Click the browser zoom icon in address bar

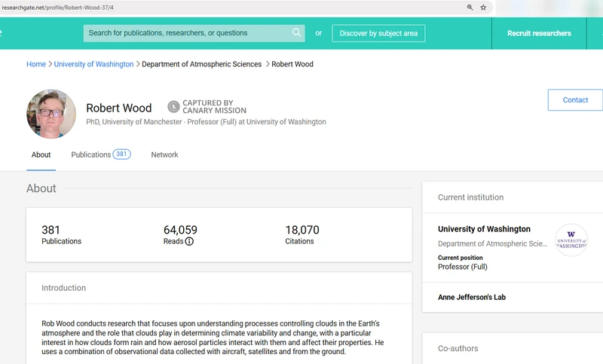[x=470, y=8]
